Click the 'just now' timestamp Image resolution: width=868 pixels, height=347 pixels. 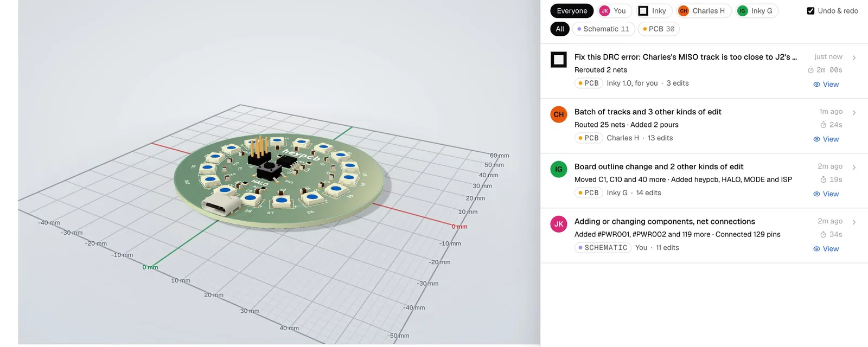tap(828, 57)
